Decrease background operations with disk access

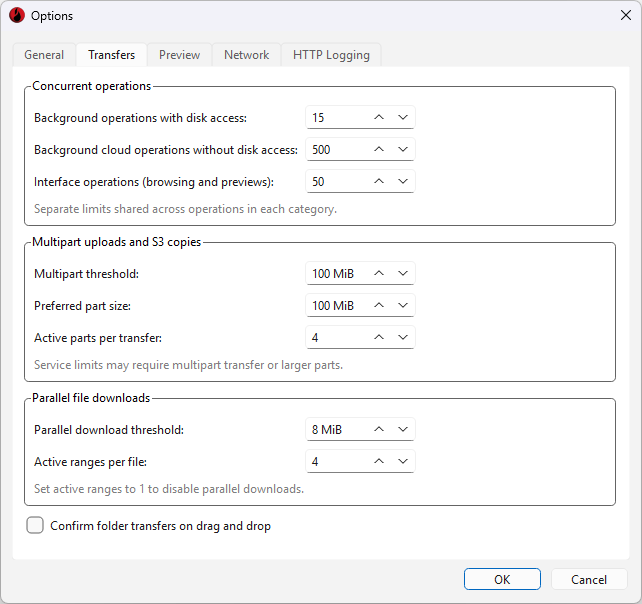(x=403, y=118)
